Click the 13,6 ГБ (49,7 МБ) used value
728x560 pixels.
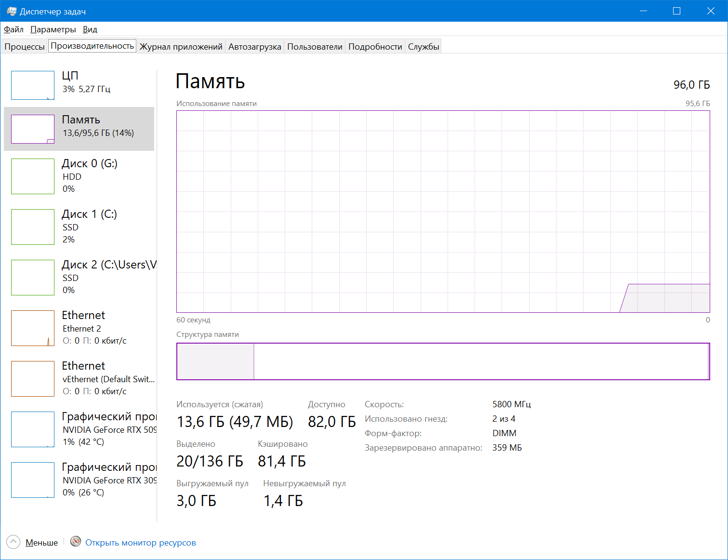pos(235,422)
